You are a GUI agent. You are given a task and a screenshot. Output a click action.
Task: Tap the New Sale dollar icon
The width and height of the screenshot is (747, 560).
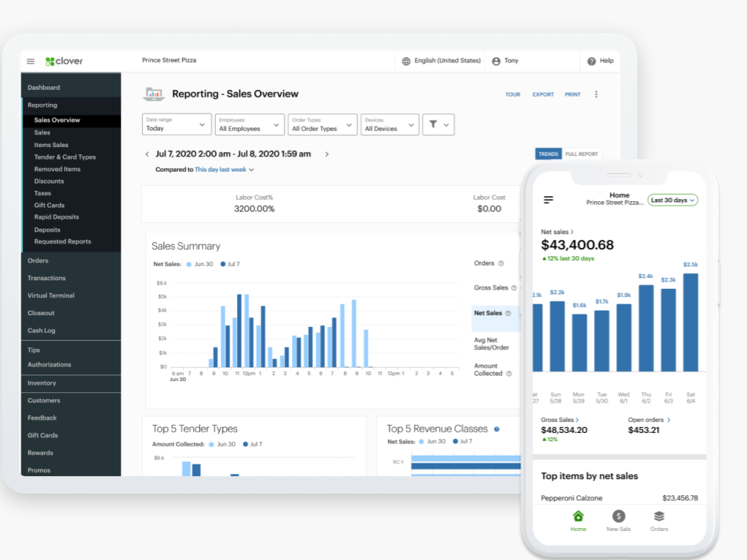(618, 517)
